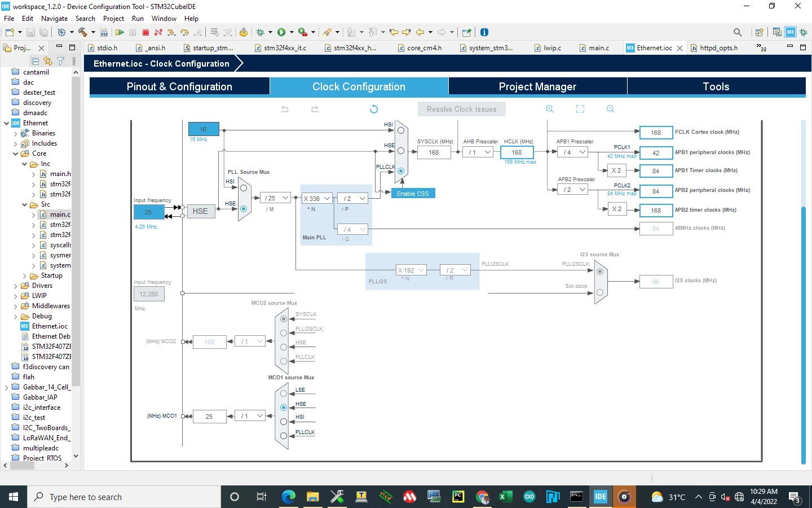Select PLLCLK radio in System Clock Mux
This screenshot has height=508, width=812.
pyautogui.click(x=401, y=171)
